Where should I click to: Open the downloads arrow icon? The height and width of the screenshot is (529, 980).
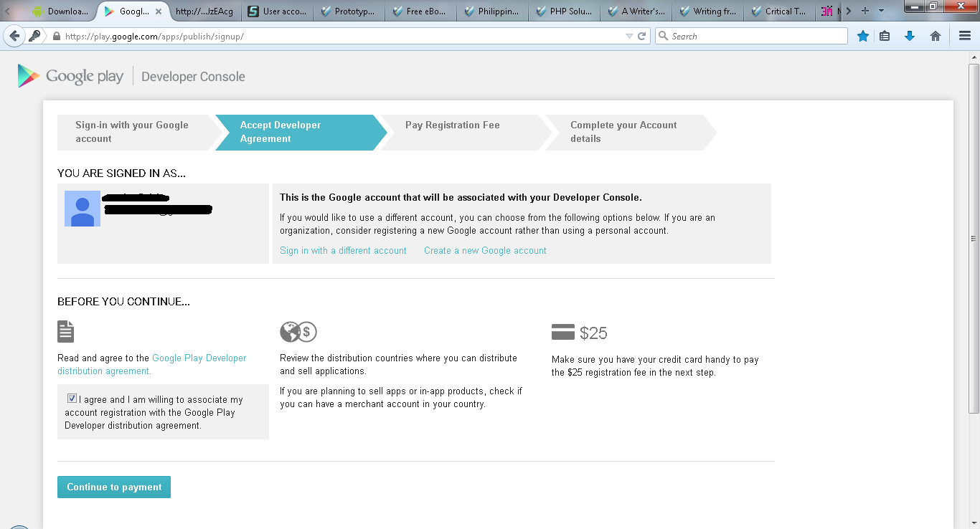pyautogui.click(x=910, y=36)
